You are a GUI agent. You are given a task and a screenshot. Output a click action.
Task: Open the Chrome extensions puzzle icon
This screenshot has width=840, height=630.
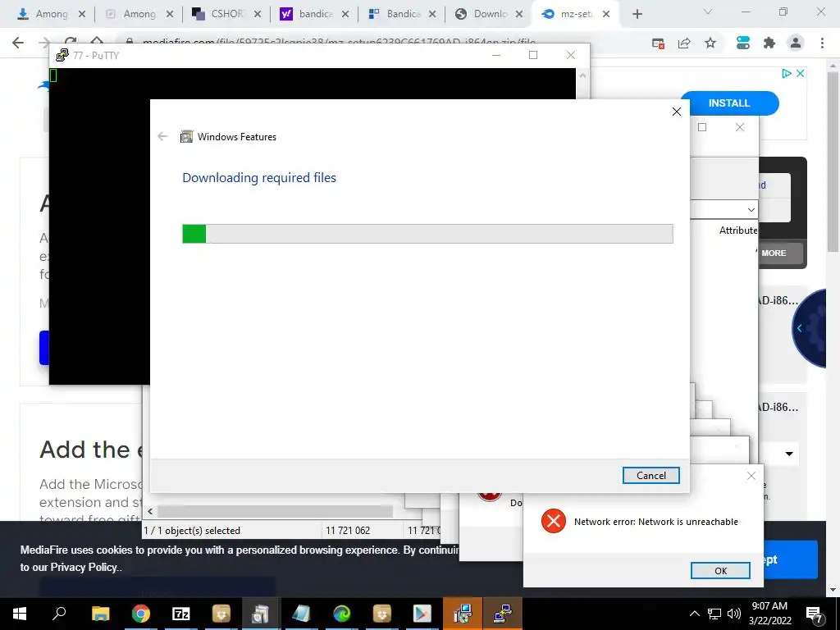pyautogui.click(x=769, y=43)
